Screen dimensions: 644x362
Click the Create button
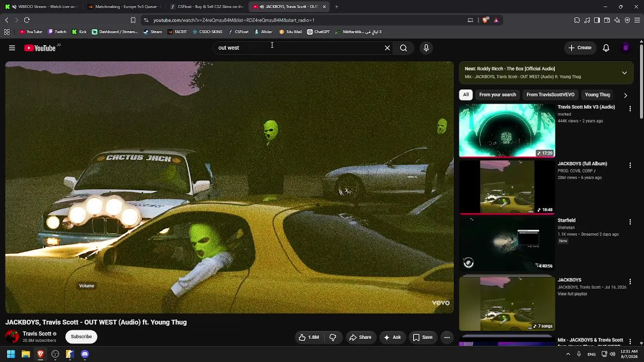[x=580, y=48]
